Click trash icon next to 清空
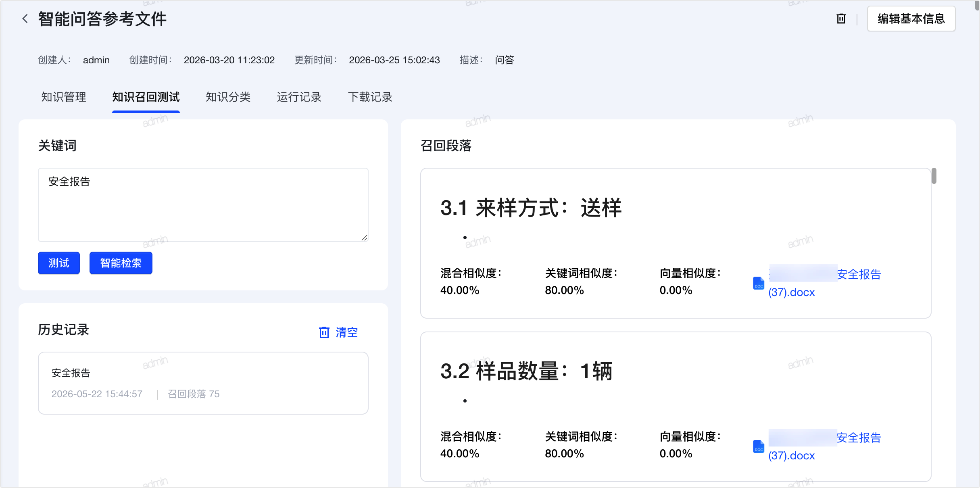The width and height of the screenshot is (980, 488). pos(324,332)
